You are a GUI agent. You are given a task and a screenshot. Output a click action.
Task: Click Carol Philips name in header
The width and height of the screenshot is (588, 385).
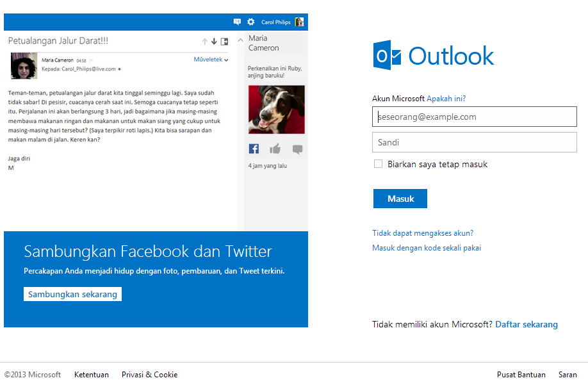[276, 22]
